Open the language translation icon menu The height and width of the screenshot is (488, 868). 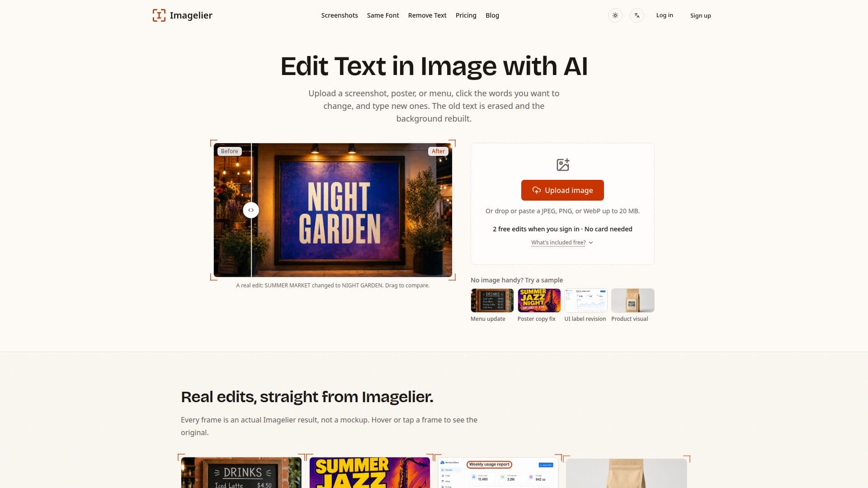tap(637, 15)
